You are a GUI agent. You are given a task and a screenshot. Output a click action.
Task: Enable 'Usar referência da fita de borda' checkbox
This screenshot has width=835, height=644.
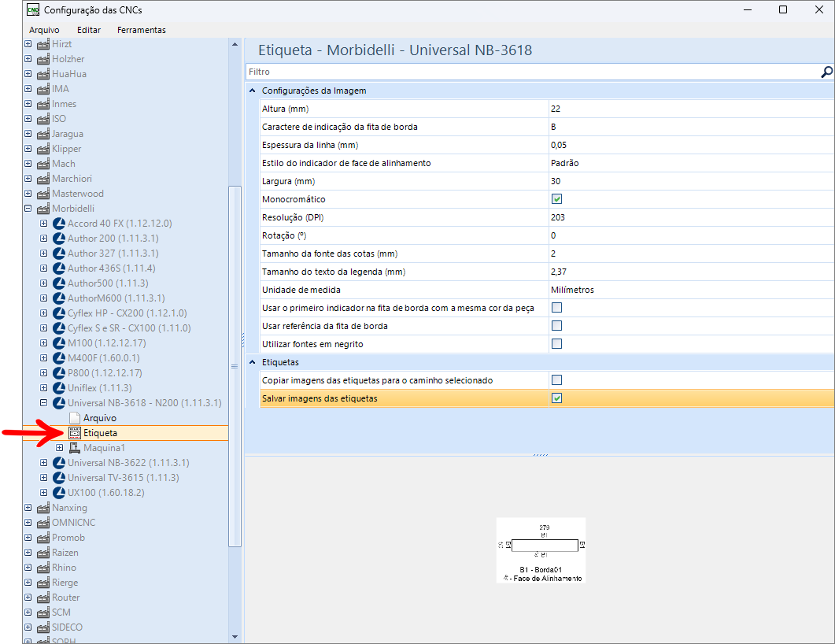point(556,326)
